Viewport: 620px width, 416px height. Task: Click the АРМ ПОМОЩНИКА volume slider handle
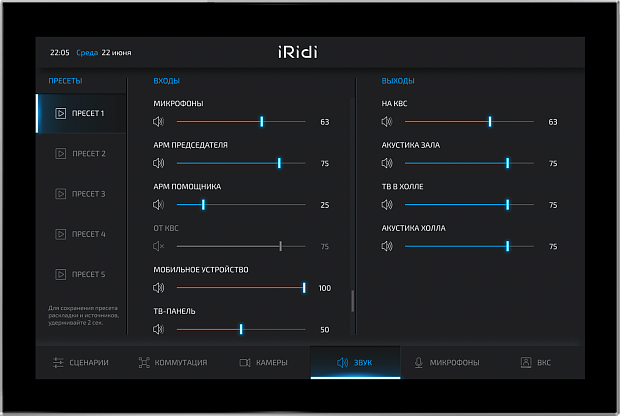coord(203,205)
